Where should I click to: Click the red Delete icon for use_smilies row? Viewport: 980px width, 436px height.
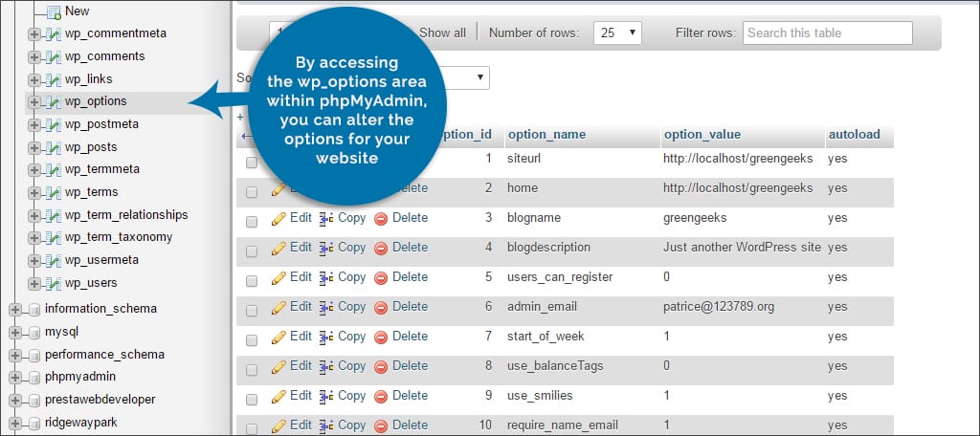click(380, 396)
